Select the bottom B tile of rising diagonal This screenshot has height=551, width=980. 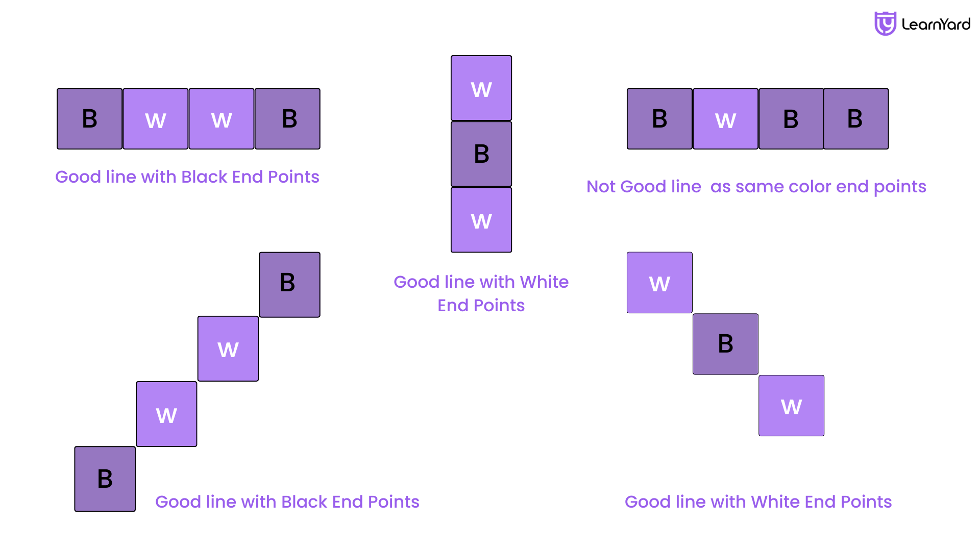(105, 479)
